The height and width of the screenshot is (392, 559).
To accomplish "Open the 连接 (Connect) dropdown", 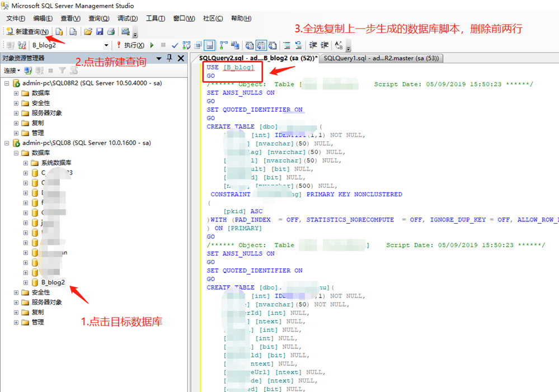I will coord(11,70).
